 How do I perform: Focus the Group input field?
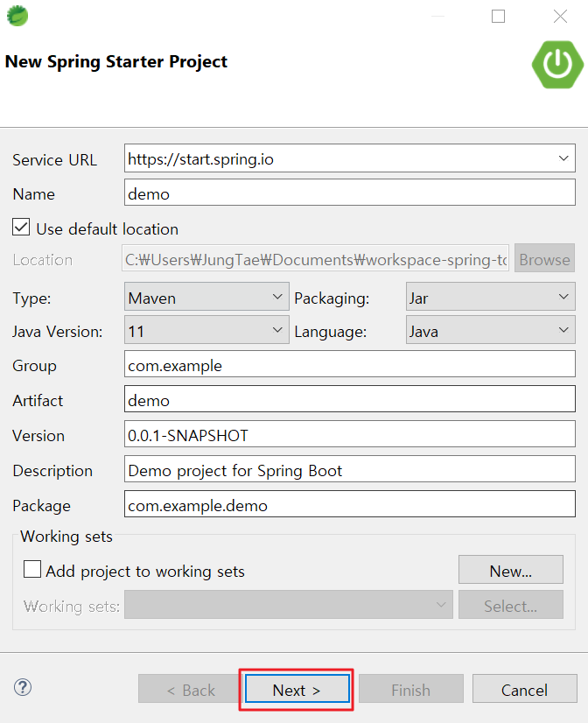click(x=350, y=364)
